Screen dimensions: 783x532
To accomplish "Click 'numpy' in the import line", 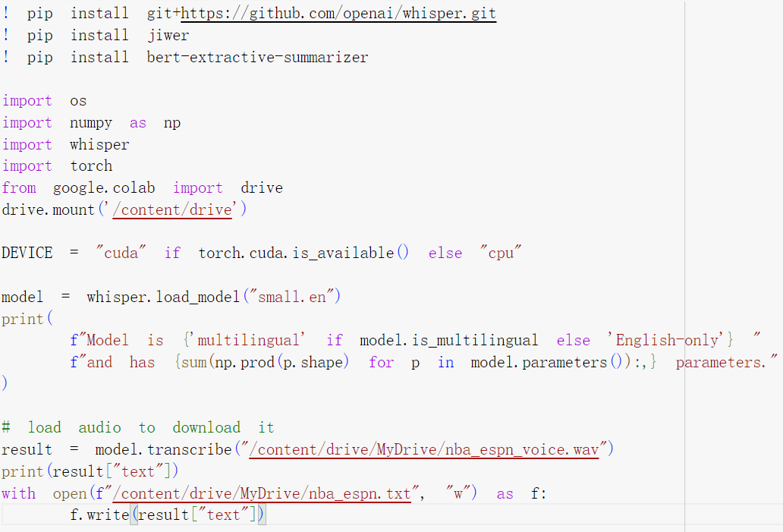I will coord(91,123).
